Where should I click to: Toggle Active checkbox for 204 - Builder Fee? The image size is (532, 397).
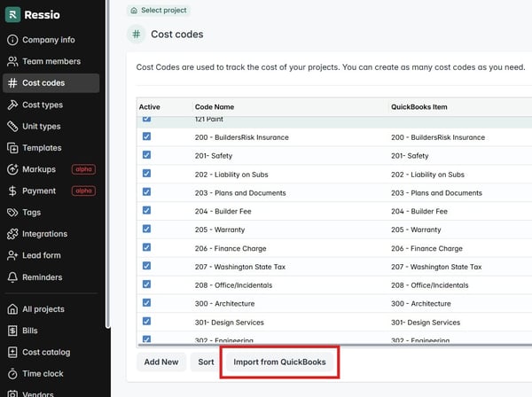point(146,211)
